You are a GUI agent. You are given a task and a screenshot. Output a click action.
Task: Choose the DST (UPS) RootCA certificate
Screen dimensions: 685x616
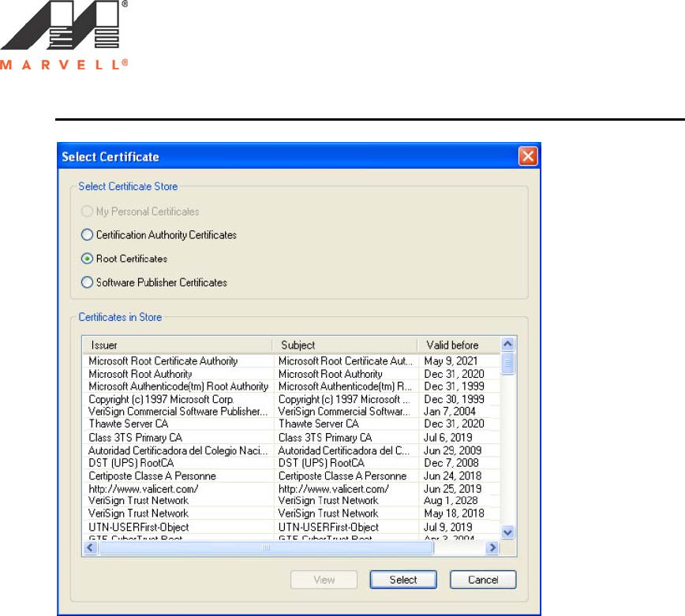(x=291, y=463)
